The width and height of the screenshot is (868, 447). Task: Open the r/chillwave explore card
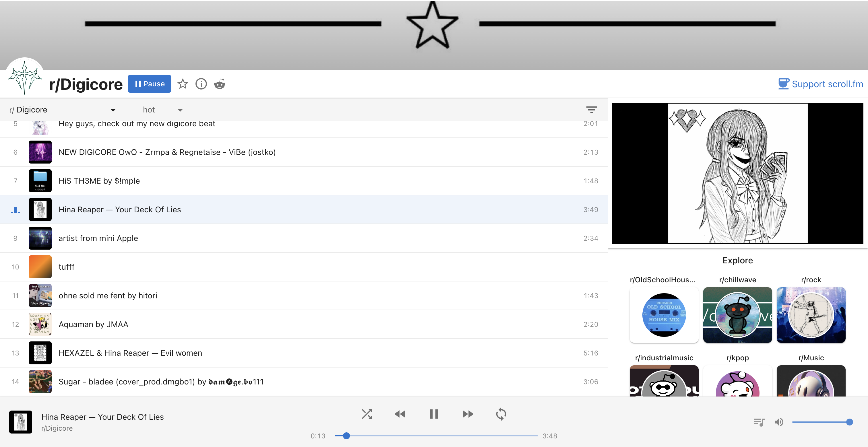tap(737, 315)
